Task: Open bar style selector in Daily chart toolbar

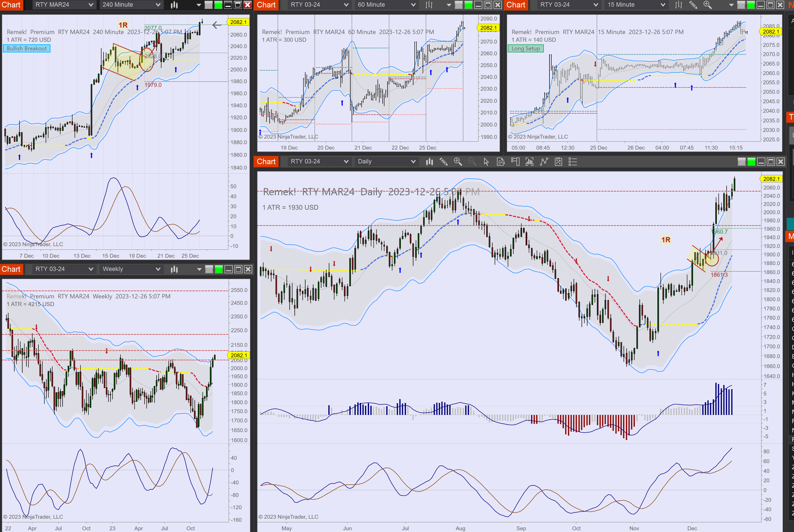Action: tap(429, 162)
